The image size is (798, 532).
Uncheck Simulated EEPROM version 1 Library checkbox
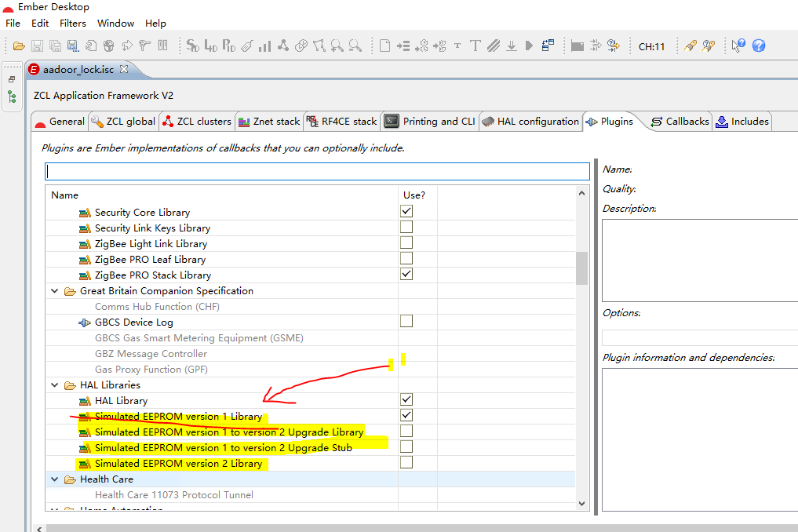click(x=406, y=415)
